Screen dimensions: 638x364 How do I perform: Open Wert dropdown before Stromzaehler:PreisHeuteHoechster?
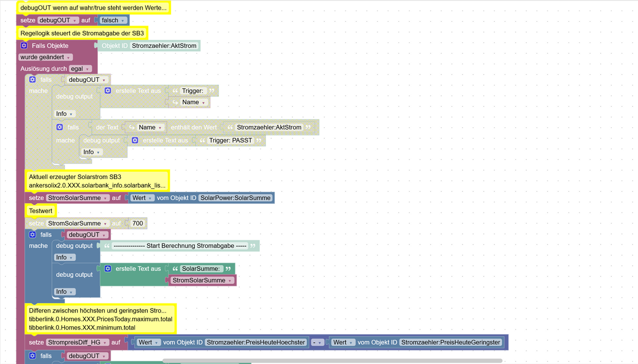149,343
